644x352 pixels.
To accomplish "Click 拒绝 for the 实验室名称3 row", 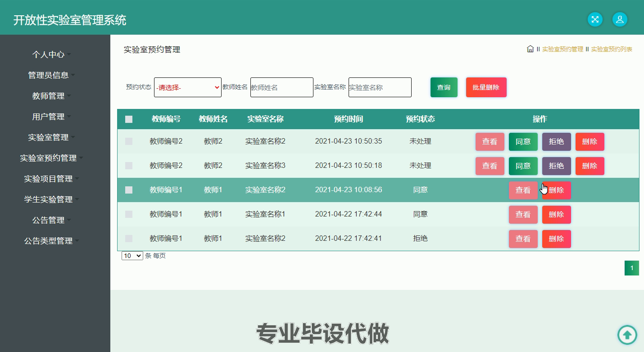I will tap(557, 166).
